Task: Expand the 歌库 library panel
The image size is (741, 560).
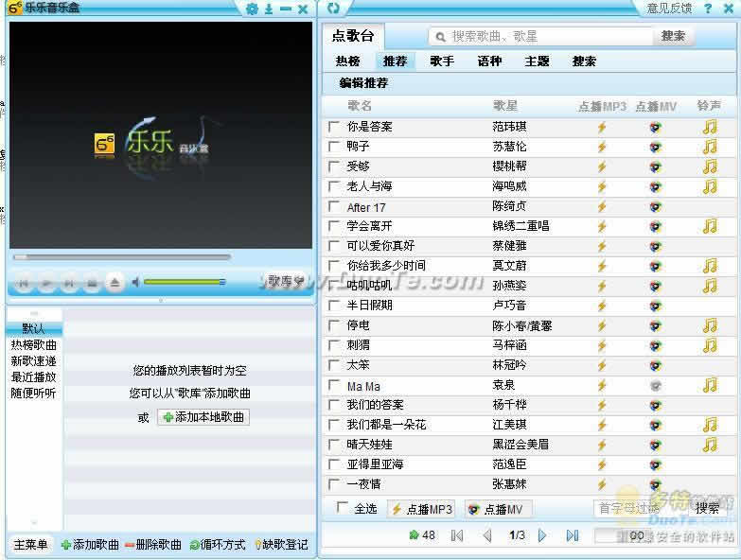Action: click(284, 281)
